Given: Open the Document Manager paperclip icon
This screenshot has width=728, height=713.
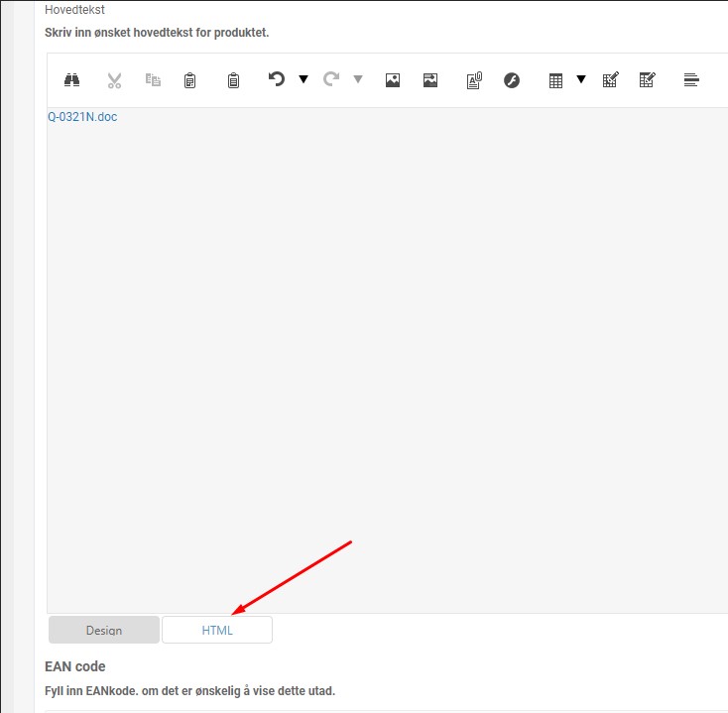Looking at the screenshot, I should pos(474,80).
